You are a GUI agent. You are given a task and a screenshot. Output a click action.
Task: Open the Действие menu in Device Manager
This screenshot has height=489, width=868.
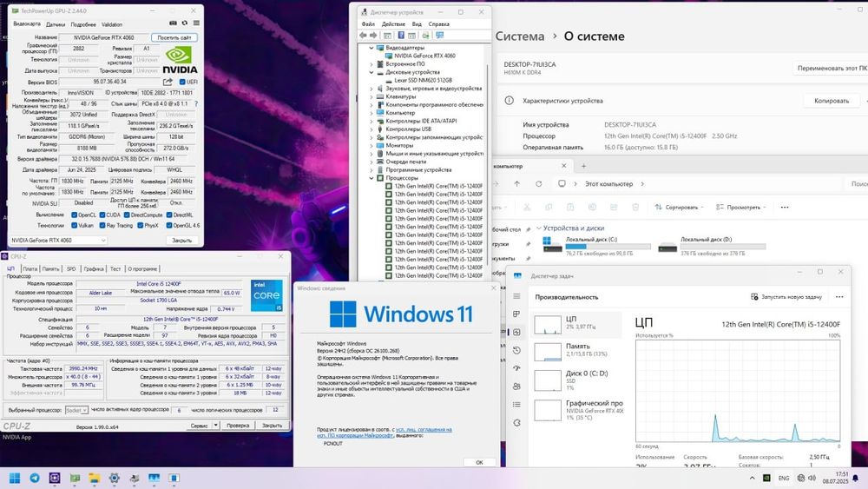pyautogui.click(x=393, y=23)
